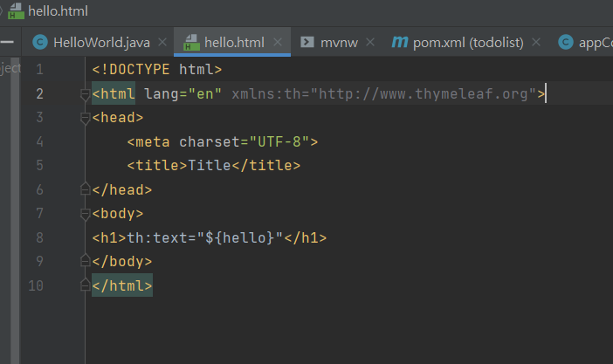The width and height of the screenshot is (613, 364).
Task: Collapse the body section fold marker
Action: [85, 213]
